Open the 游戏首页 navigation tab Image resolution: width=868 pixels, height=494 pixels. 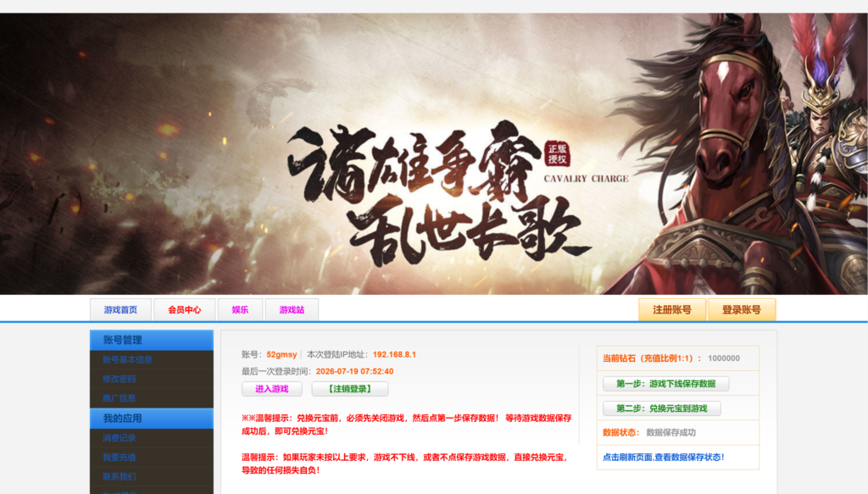pyautogui.click(x=120, y=310)
